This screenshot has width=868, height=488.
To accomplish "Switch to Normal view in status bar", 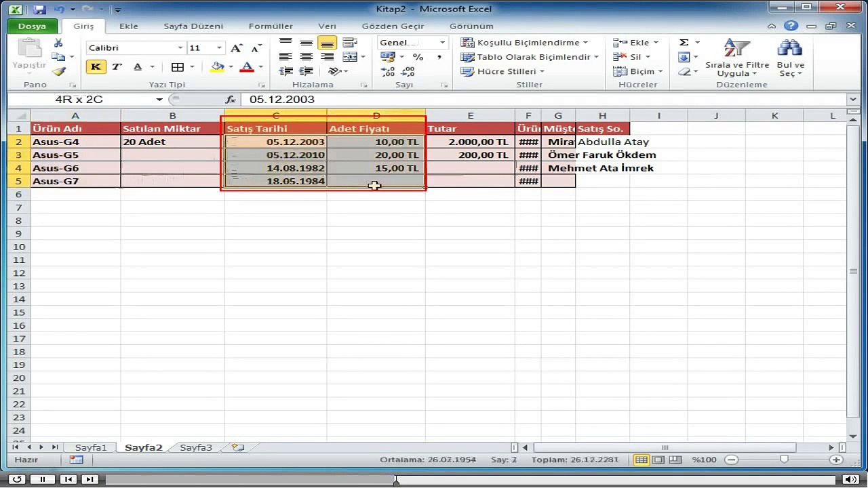I will pyautogui.click(x=641, y=460).
